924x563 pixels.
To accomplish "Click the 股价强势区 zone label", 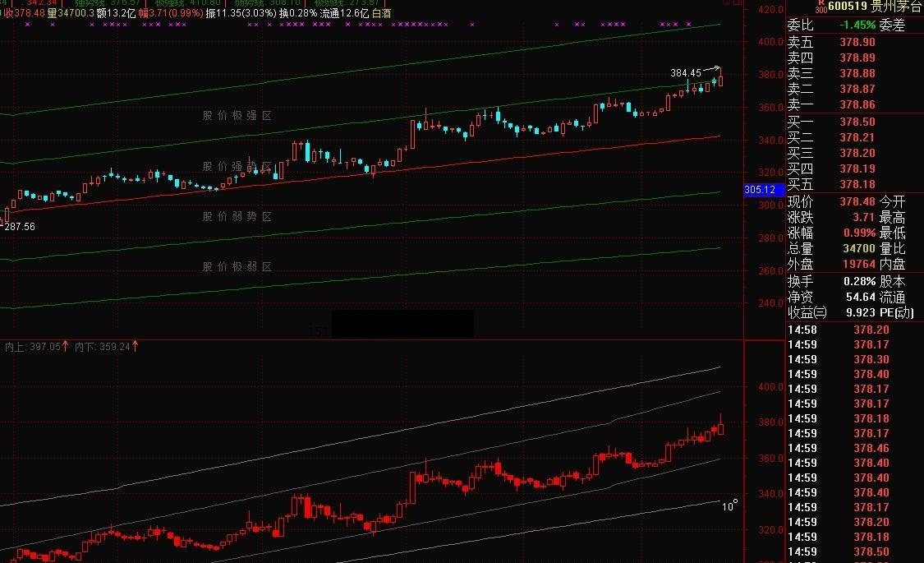I will pyautogui.click(x=237, y=166).
